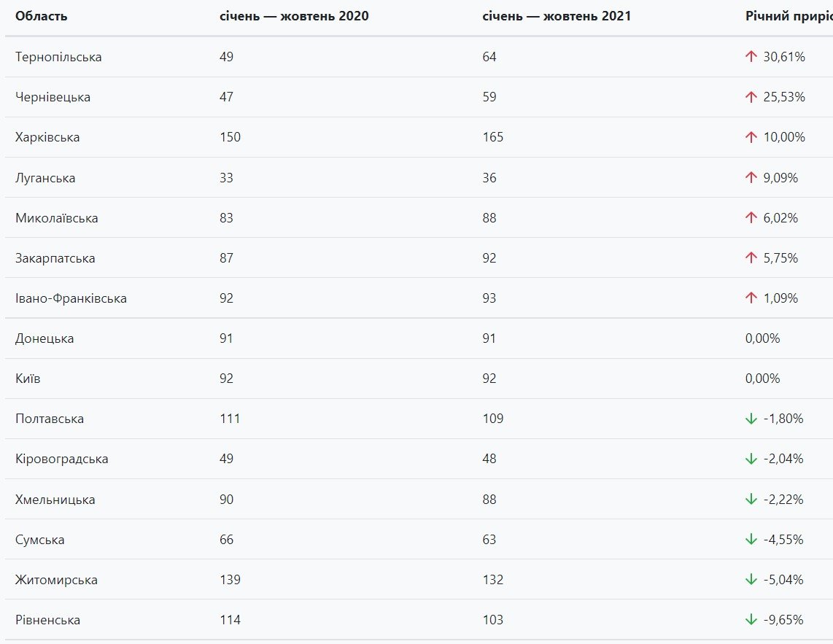This screenshot has height=644, width=833.
Task: Click the down arrow beside -4,55%
Action: point(751,540)
